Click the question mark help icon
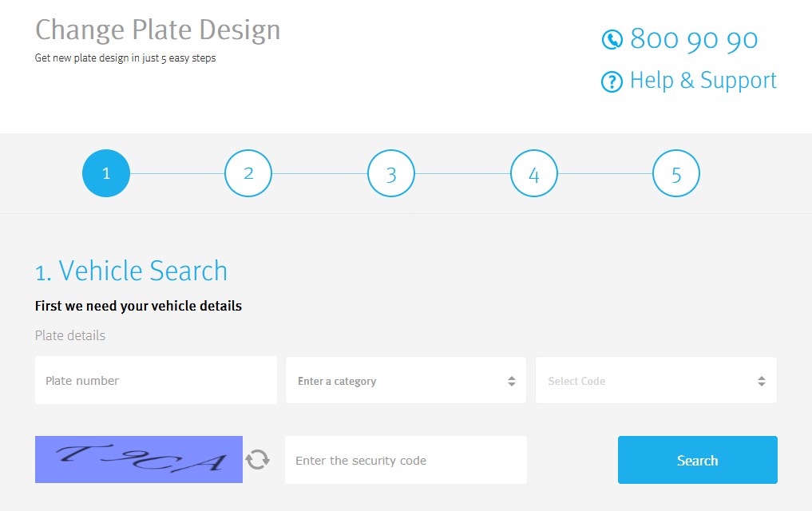Screen dimensions: 812x511 click(612, 81)
